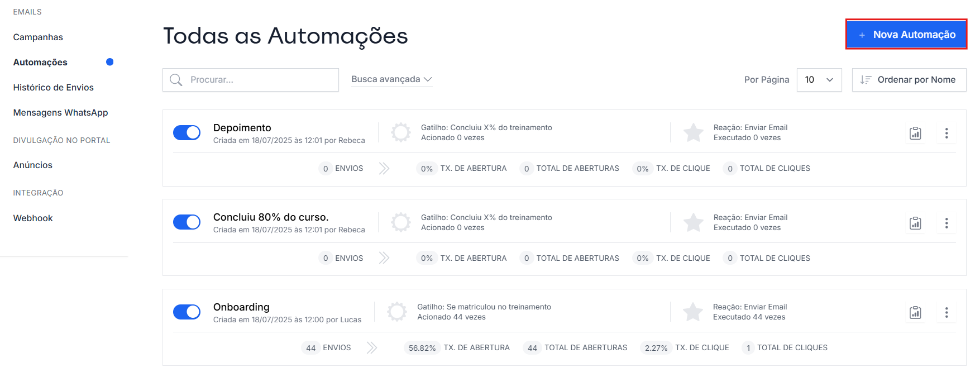
Task: Open Histórico de Envios menu item
Action: click(x=54, y=88)
